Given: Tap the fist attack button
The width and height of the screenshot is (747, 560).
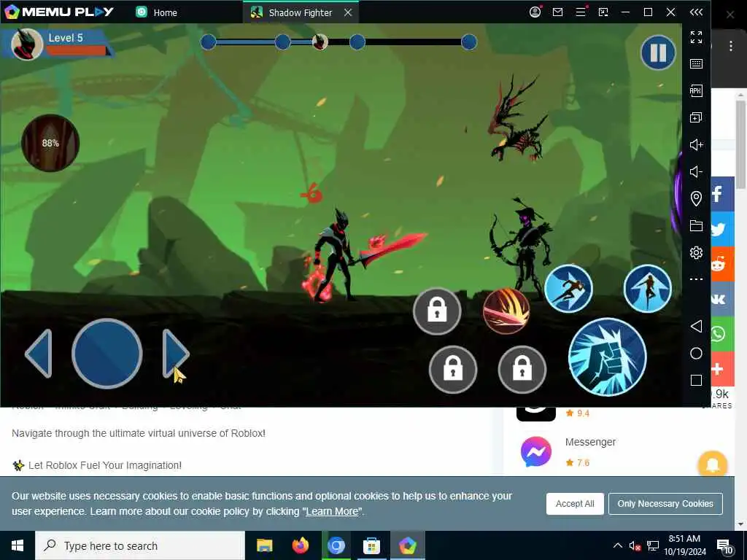Looking at the screenshot, I should (608, 357).
